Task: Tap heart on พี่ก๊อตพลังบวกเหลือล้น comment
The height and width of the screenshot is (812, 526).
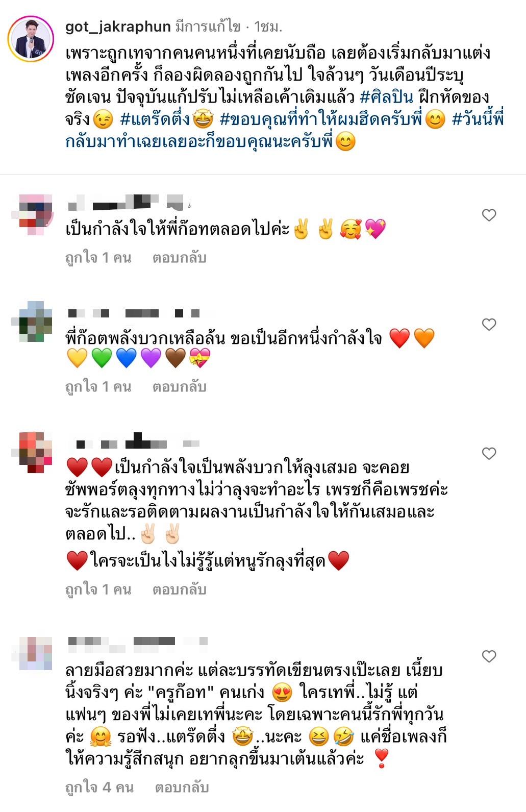Action: click(489, 325)
